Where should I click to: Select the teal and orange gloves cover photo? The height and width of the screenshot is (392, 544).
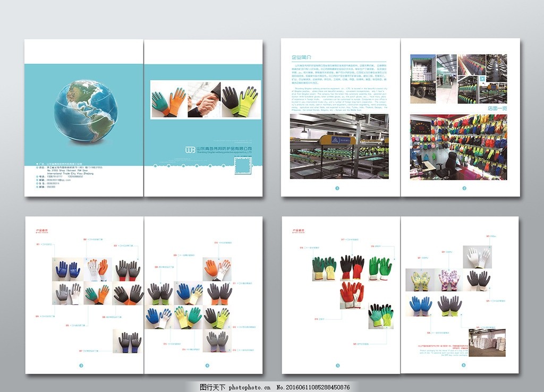(169, 99)
